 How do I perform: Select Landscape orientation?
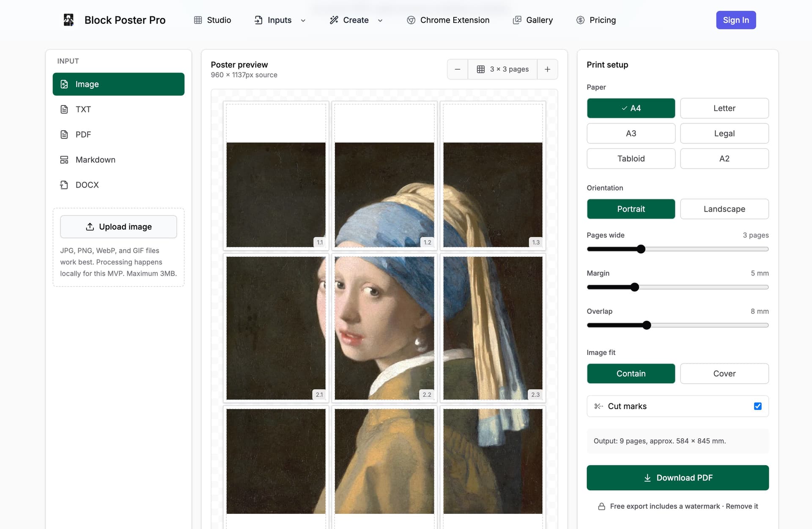click(724, 209)
